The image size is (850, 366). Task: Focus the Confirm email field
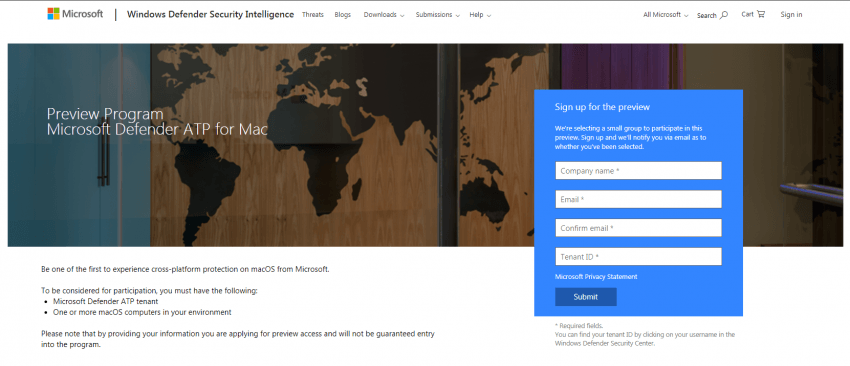point(639,228)
